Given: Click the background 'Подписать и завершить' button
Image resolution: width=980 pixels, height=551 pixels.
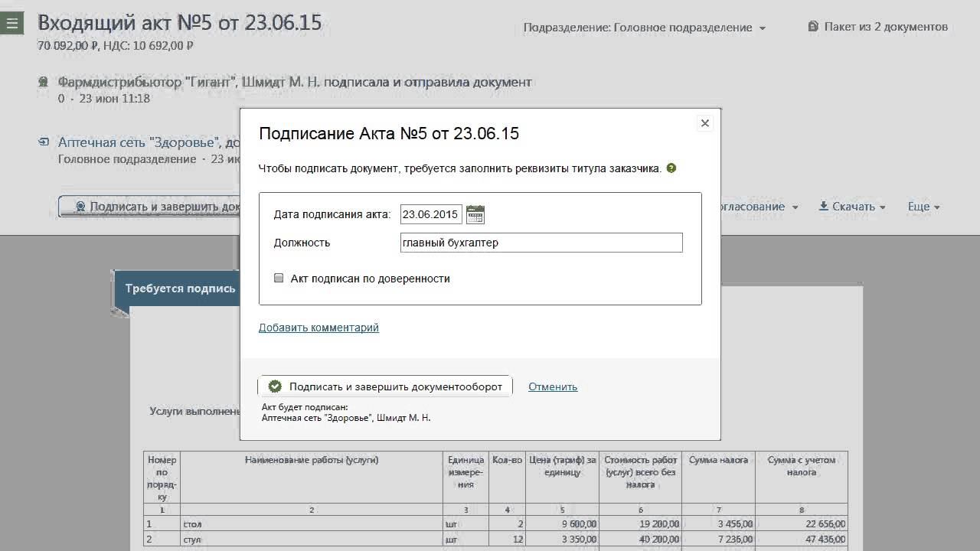Looking at the screenshot, I should (149, 207).
